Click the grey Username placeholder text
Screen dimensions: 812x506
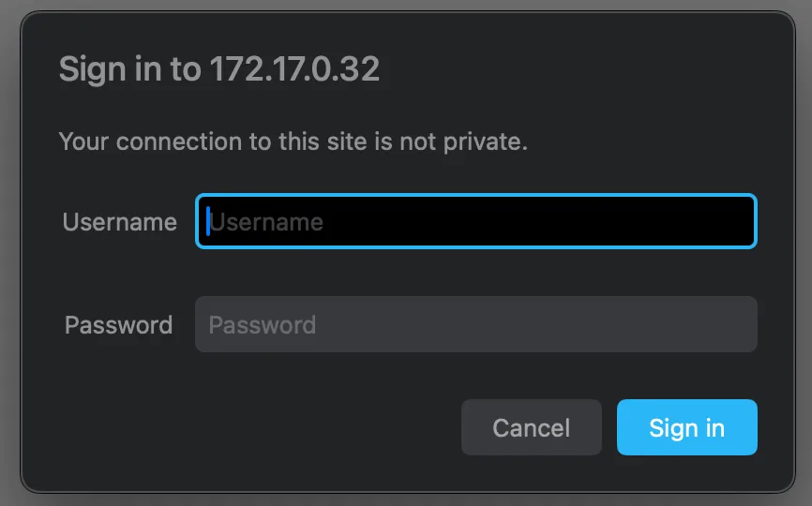click(x=266, y=222)
